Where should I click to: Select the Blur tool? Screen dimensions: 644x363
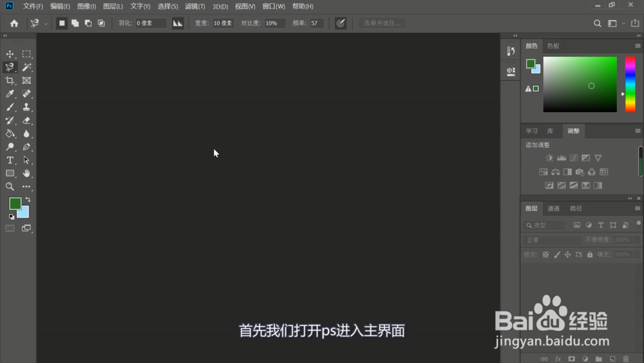click(x=26, y=133)
